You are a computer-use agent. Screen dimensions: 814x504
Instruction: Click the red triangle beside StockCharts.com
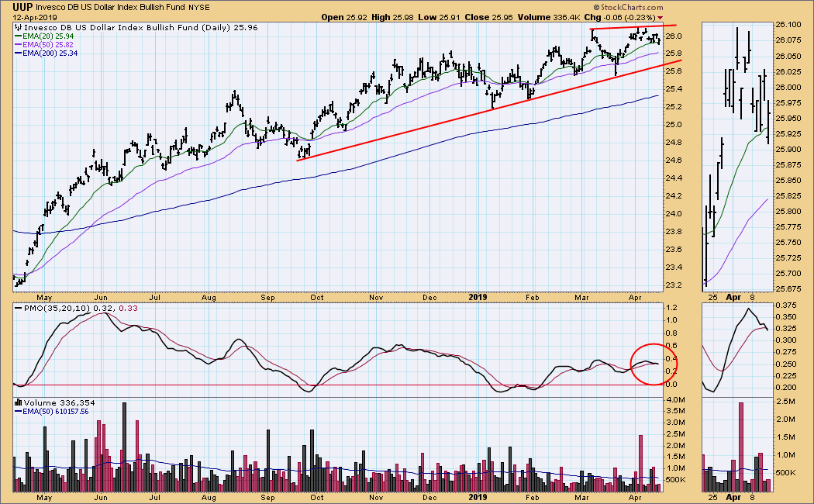pos(660,18)
